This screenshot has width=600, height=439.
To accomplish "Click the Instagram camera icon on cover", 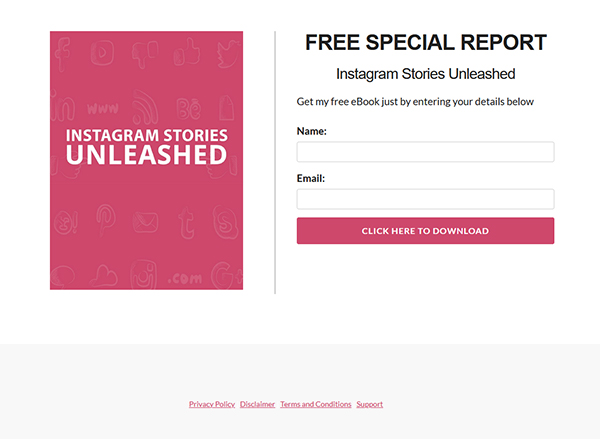I will (143, 274).
